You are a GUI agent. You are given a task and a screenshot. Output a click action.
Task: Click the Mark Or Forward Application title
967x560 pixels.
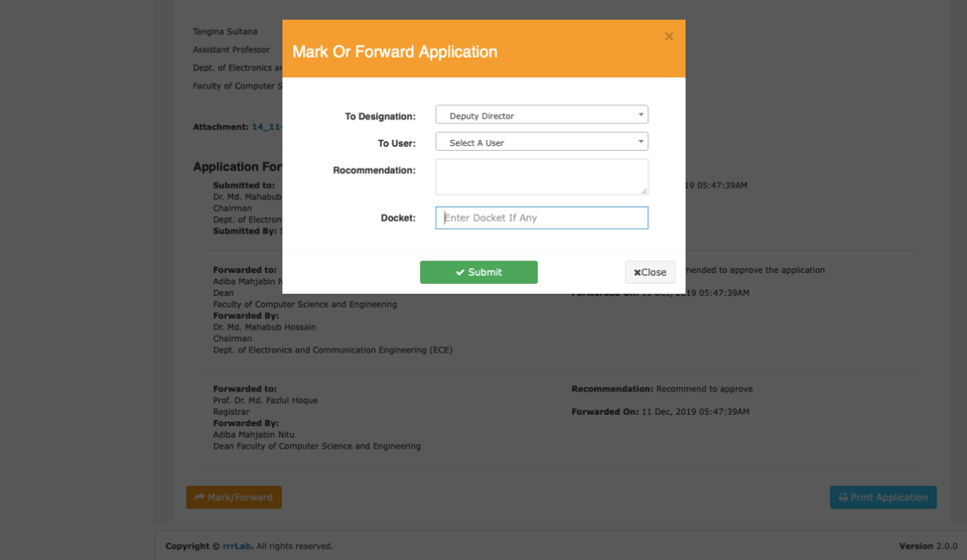[394, 52]
